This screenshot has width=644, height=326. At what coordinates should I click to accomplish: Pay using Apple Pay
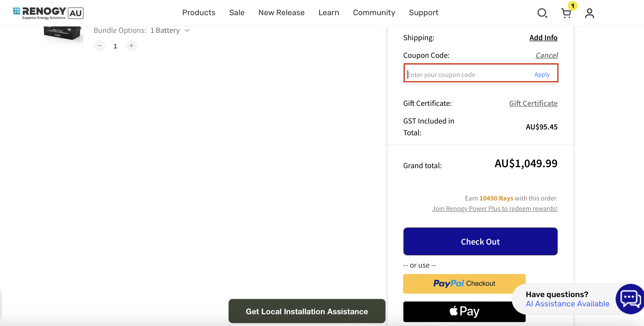(464, 311)
